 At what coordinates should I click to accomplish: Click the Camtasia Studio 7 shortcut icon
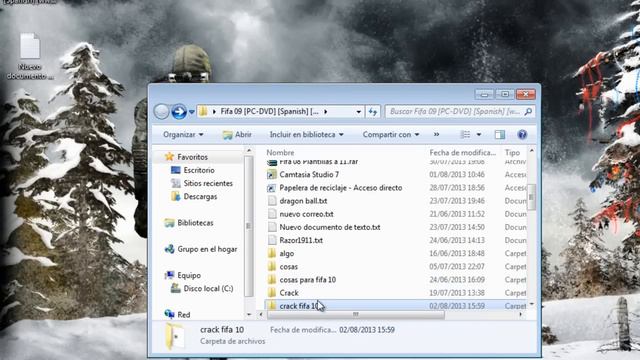click(x=271, y=175)
